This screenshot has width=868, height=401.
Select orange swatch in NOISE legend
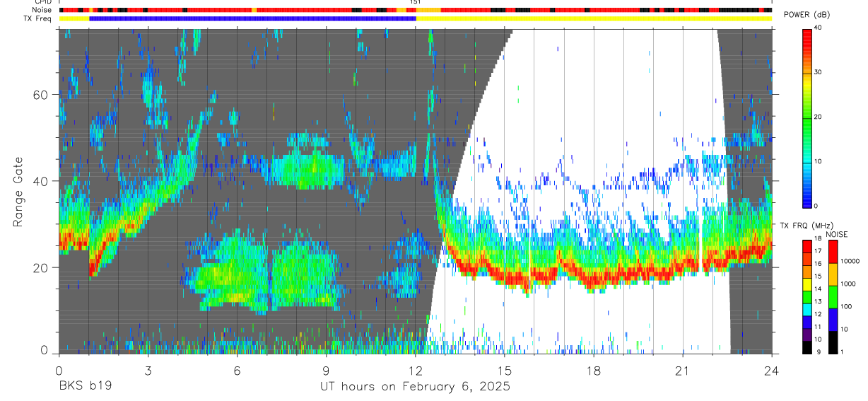coord(833,274)
